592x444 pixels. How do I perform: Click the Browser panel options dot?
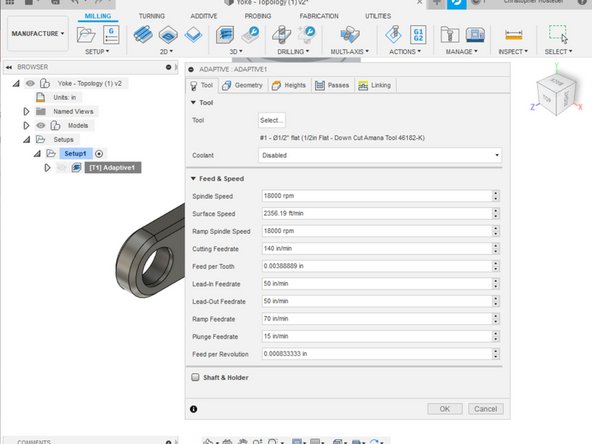click(168, 67)
